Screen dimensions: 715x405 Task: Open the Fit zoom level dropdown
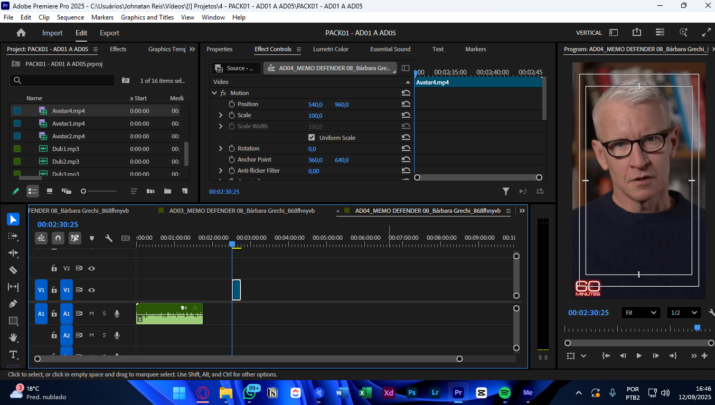tap(640, 312)
